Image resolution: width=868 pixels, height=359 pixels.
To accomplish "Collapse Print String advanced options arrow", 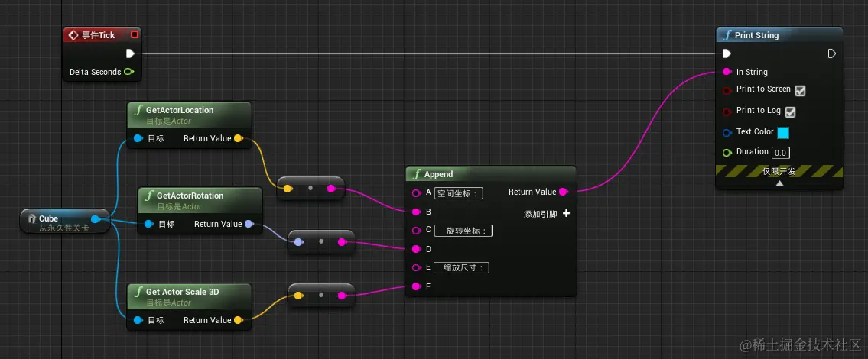I will click(x=779, y=183).
